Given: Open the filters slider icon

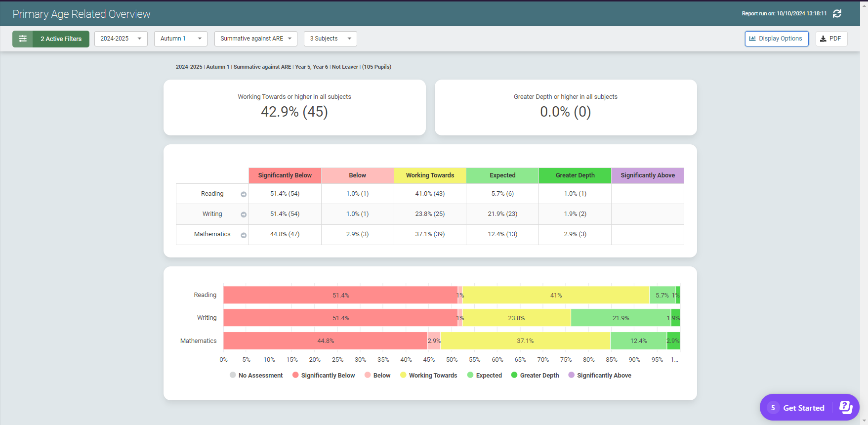Looking at the screenshot, I should point(23,39).
